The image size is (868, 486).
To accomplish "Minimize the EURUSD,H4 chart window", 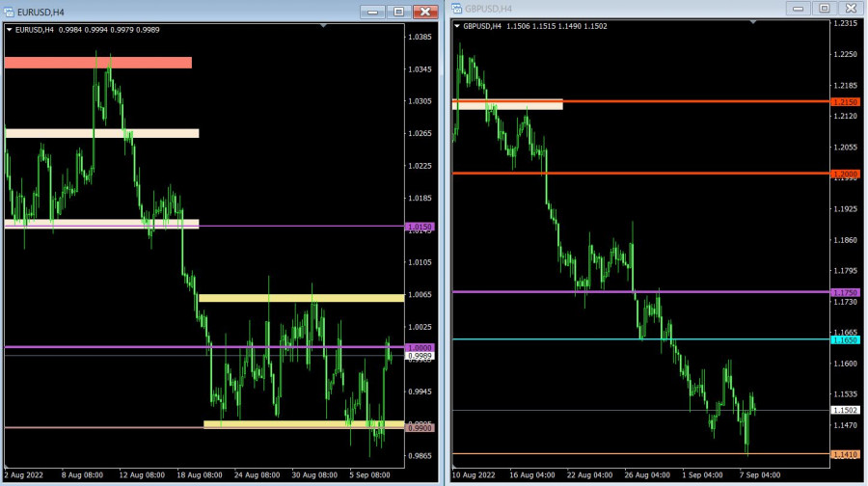I will (x=372, y=12).
